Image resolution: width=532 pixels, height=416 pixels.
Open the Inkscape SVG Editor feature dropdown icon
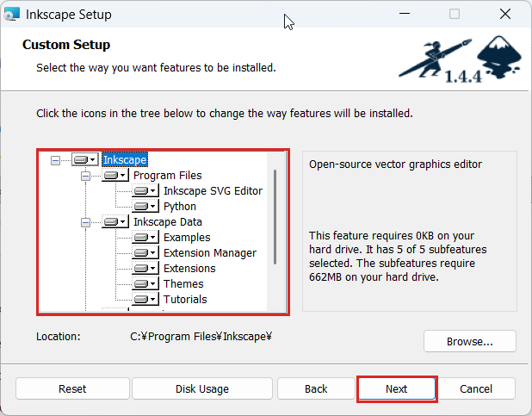tap(145, 191)
